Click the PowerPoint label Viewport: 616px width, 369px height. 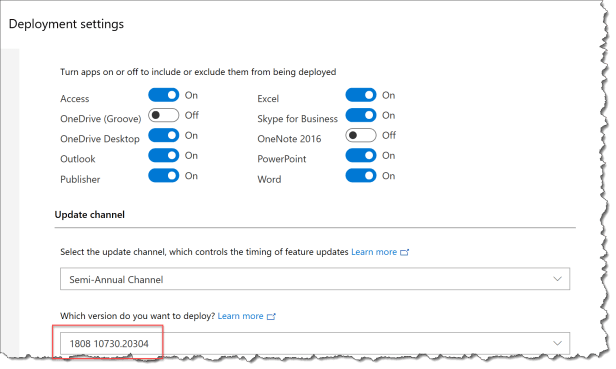[x=282, y=159]
